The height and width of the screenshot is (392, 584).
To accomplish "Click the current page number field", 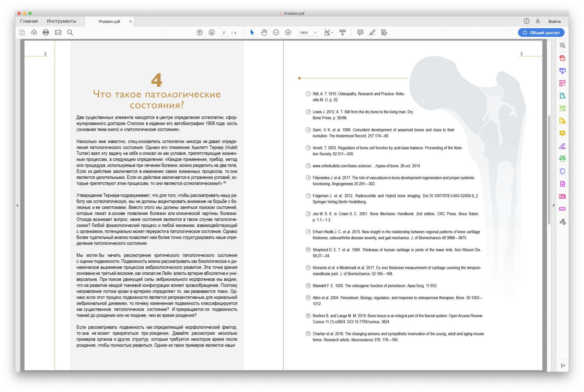I will coord(224,33).
